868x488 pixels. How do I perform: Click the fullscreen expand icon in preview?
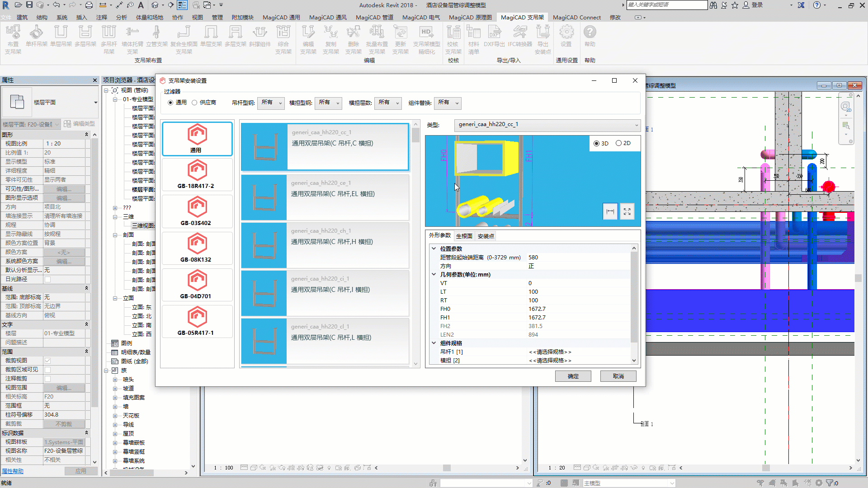click(627, 211)
